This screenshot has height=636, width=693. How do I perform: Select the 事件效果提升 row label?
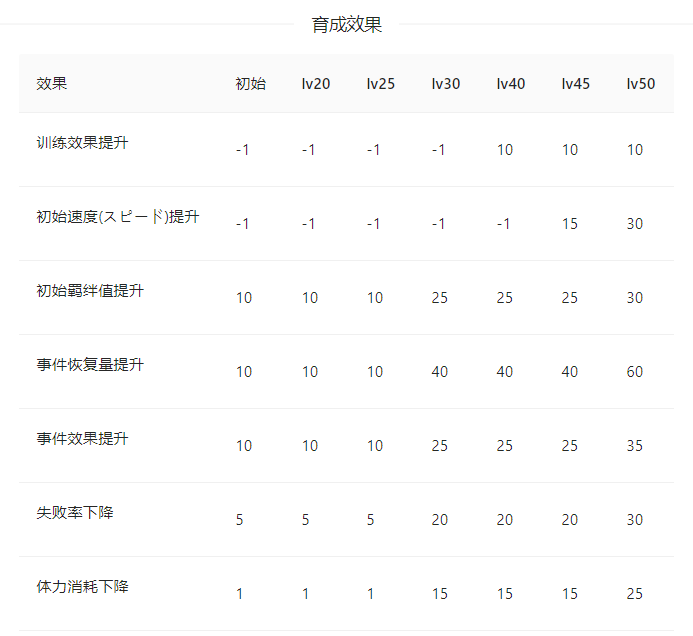pyautogui.click(x=82, y=439)
